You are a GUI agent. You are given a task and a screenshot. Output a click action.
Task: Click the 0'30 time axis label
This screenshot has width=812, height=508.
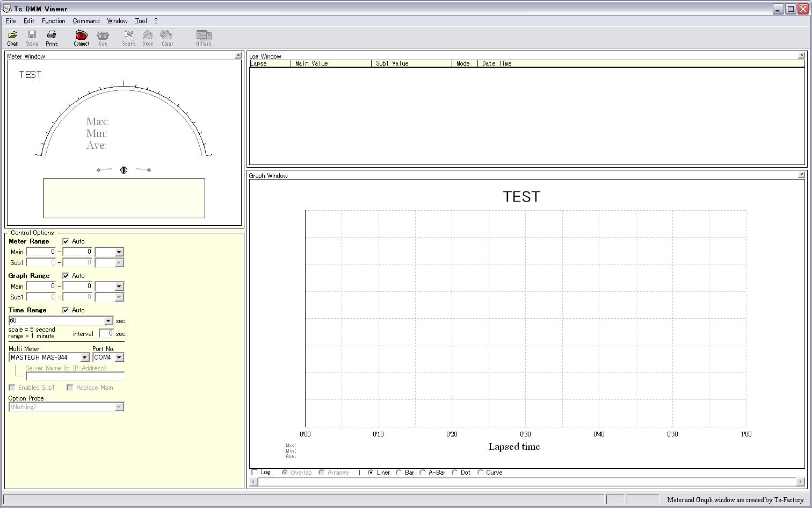(525, 434)
